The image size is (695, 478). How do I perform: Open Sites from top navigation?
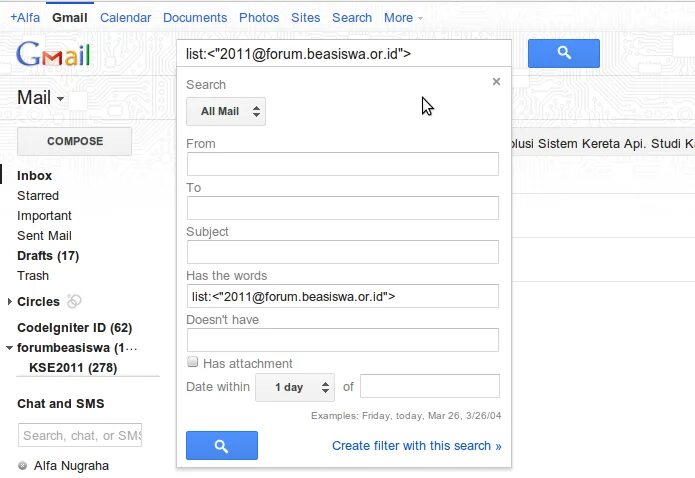pos(305,18)
